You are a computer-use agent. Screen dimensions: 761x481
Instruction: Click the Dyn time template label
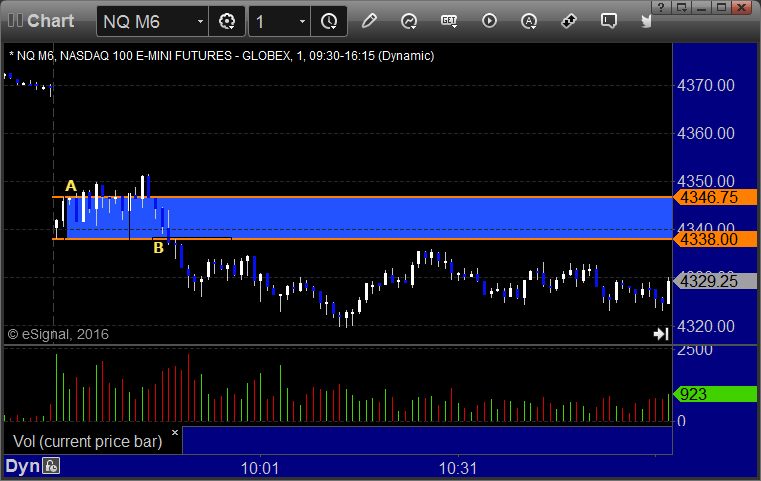[x=22, y=466]
